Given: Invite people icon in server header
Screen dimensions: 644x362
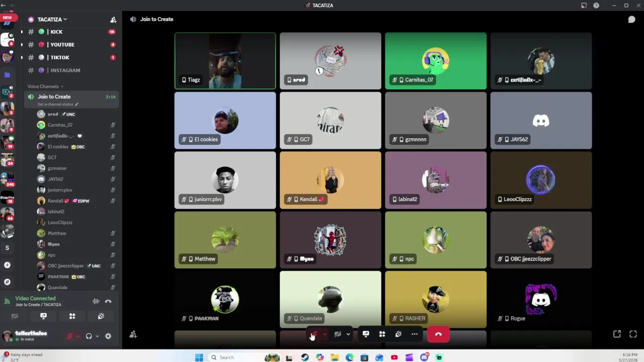Looking at the screenshot, I should pos(113,20).
